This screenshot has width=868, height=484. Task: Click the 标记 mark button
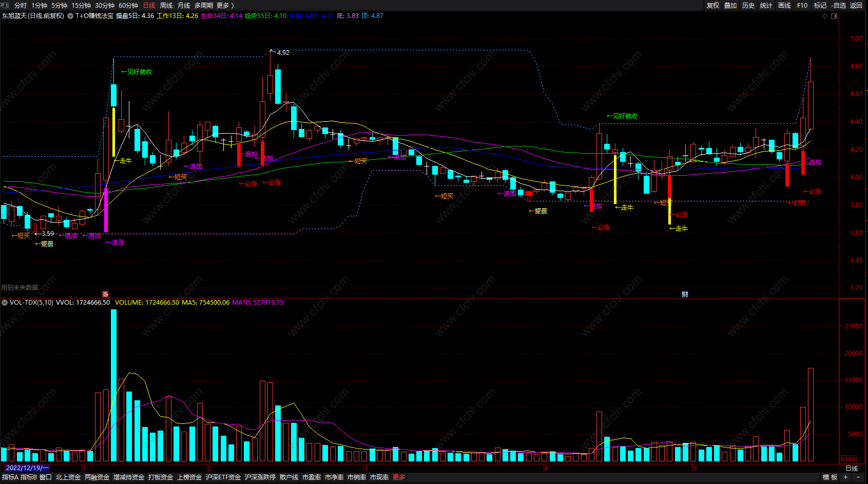point(820,6)
